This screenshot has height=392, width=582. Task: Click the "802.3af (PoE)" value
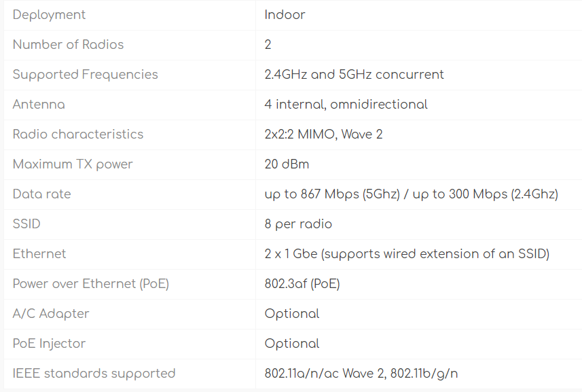coord(302,284)
